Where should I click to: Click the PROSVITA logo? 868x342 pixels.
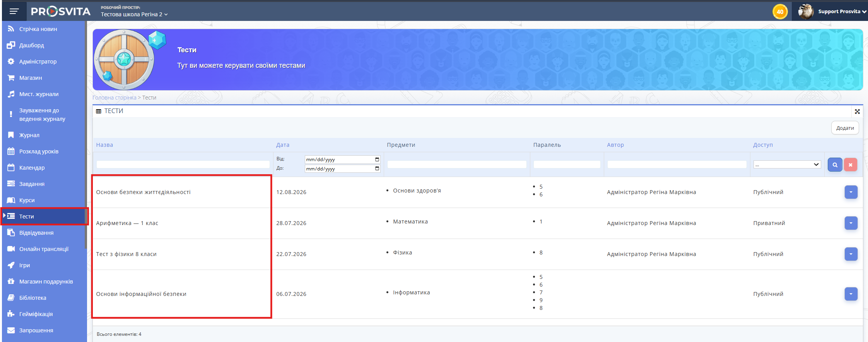point(61,12)
